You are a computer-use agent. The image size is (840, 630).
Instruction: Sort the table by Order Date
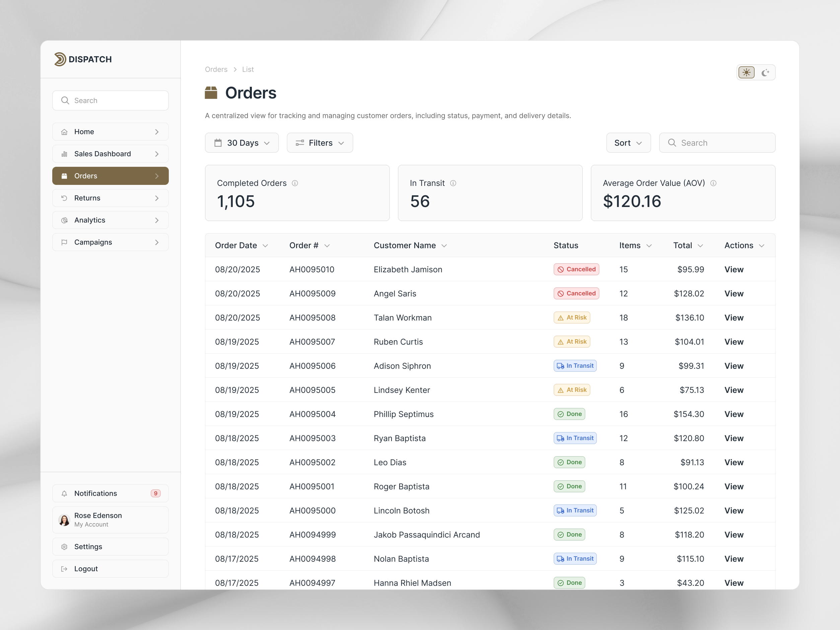[241, 245]
